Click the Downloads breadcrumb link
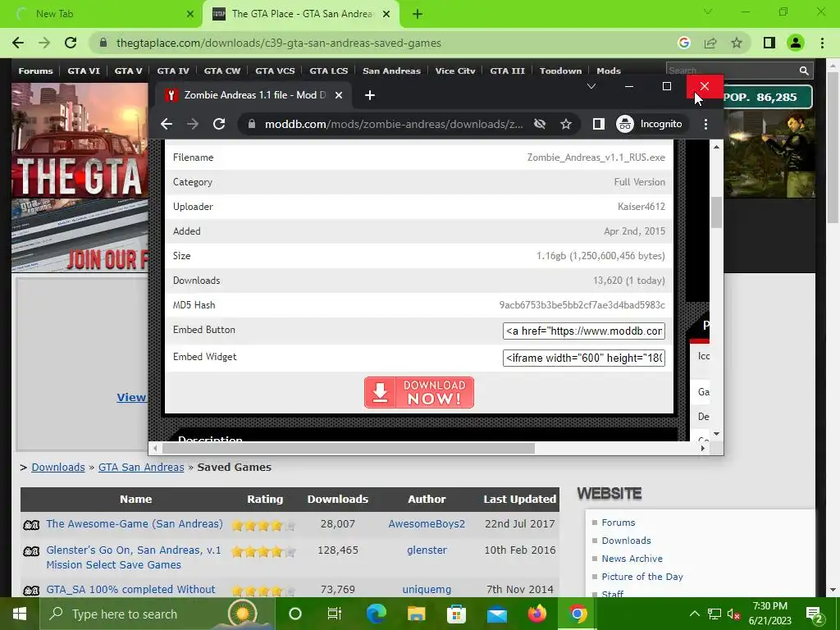 (58, 467)
